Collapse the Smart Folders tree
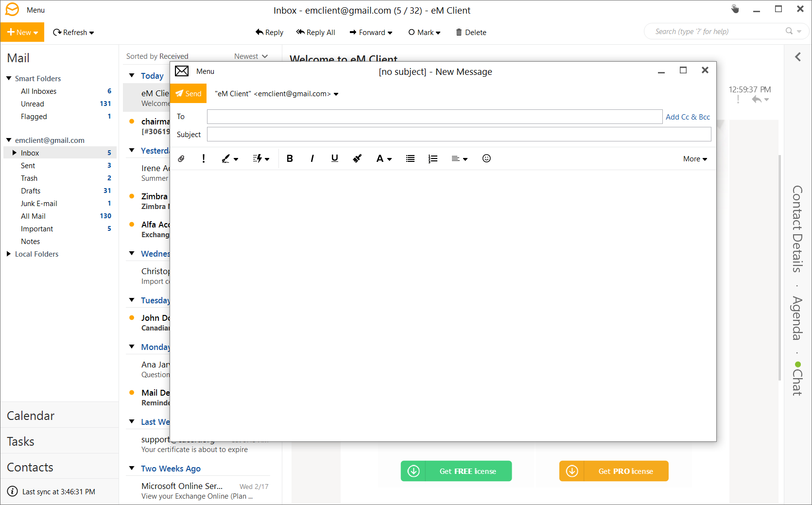The image size is (812, 505). coord(9,78)
